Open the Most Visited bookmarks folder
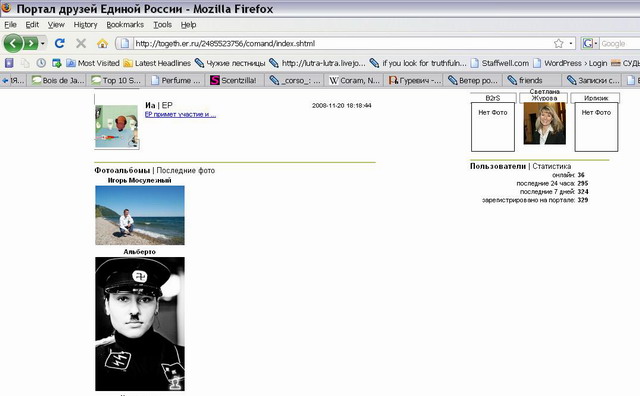Image resolution: width=640 pixels, height=396 pixels. (x=93, y=63)
